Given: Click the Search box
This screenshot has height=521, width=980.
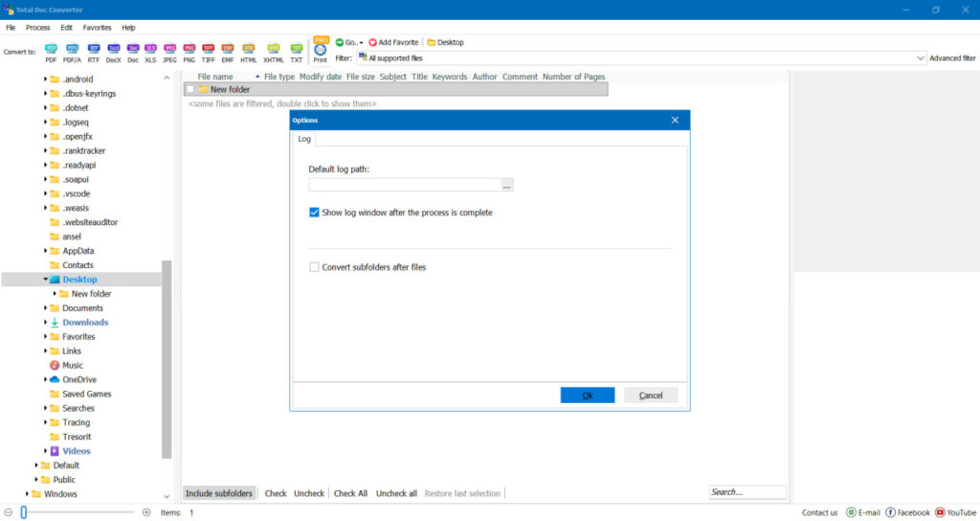Looking at the screenshot, I should (x=747, y=492).
